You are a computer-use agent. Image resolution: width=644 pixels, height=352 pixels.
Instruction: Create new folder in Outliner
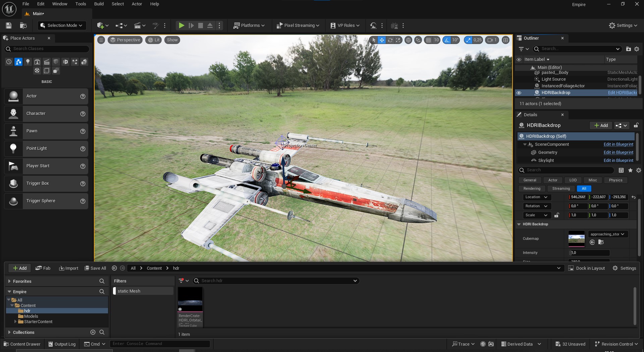(x=628, y=49)
